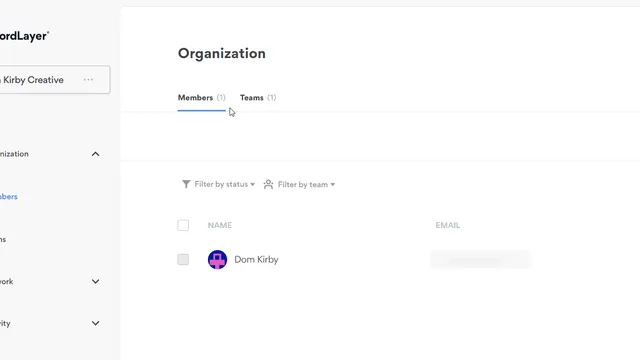Sort by the NAME column header

(x=220, y=225)
